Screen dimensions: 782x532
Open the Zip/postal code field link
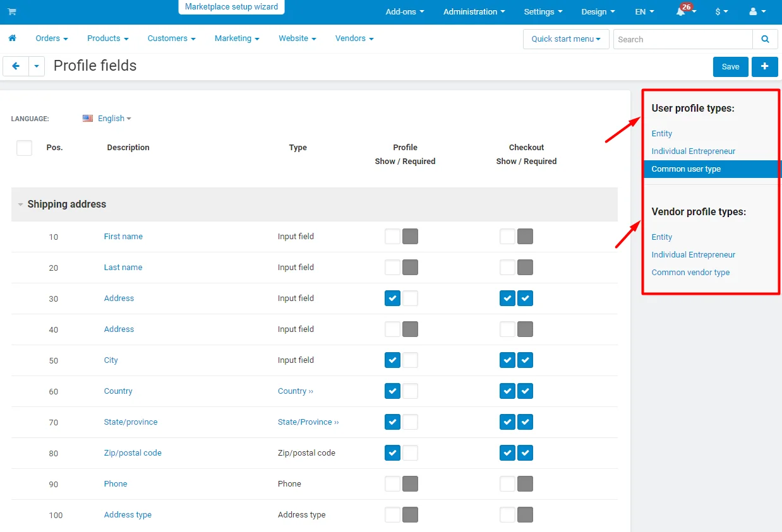[133, 453]
